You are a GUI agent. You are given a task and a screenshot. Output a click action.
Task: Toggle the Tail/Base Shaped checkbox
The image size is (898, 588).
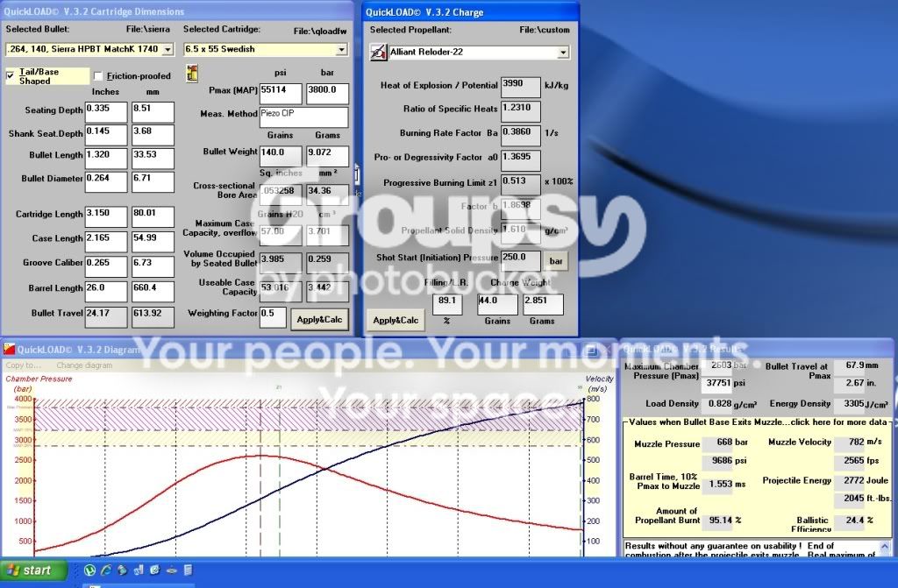11,75
